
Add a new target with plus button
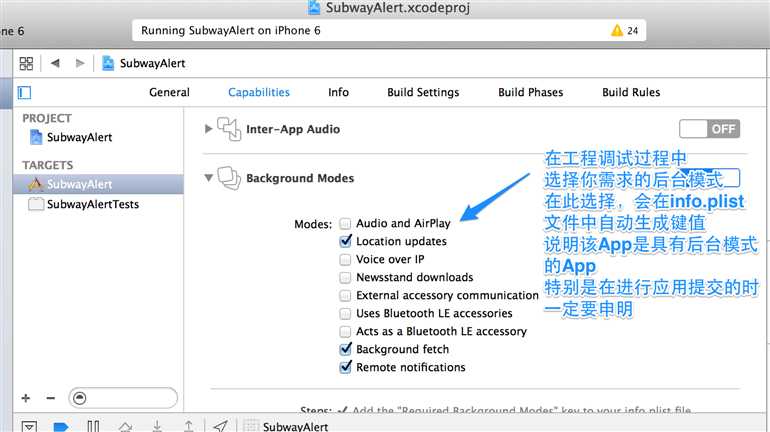coord(26,398)
